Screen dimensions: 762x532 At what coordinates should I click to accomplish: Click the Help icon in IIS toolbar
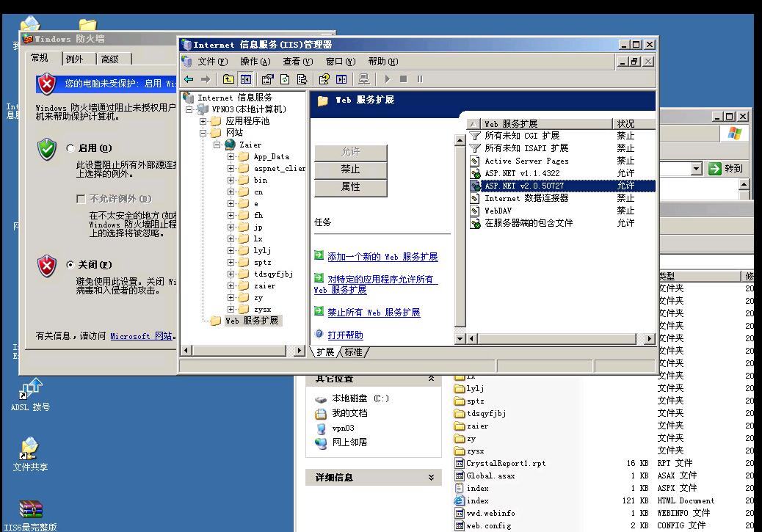pos(324,79)
